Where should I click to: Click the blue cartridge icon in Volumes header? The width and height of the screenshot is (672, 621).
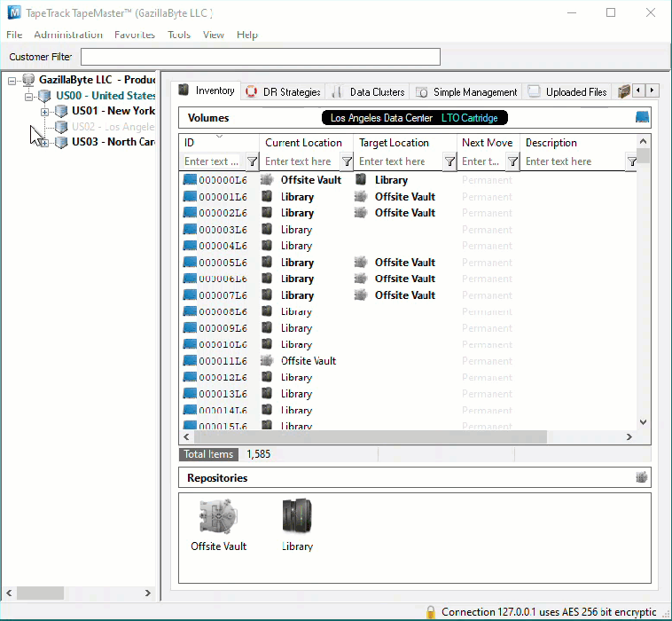click(x=642, y=117)
